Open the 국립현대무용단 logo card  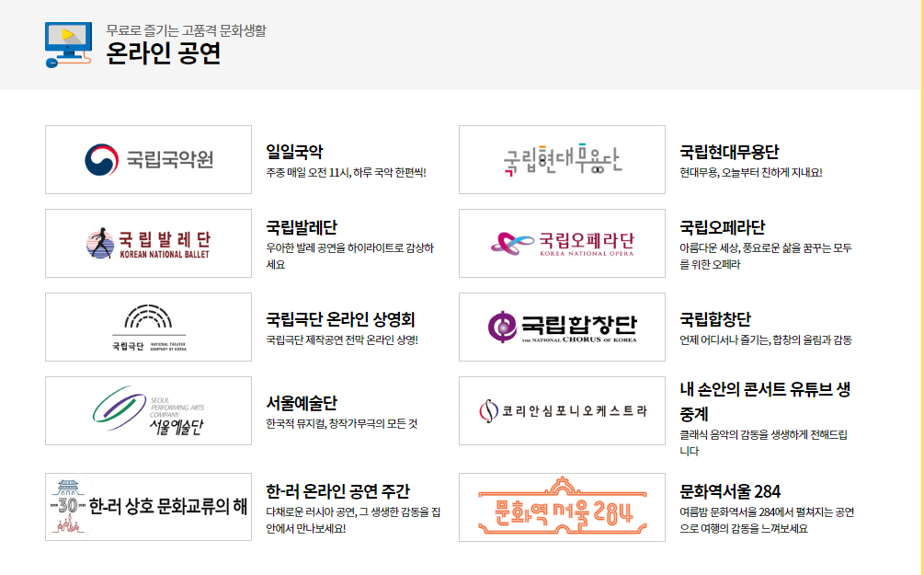(562, 159)
